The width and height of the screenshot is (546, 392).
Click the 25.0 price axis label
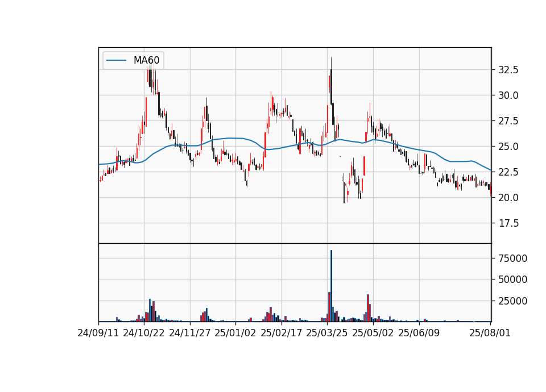[x=508, y=147]
